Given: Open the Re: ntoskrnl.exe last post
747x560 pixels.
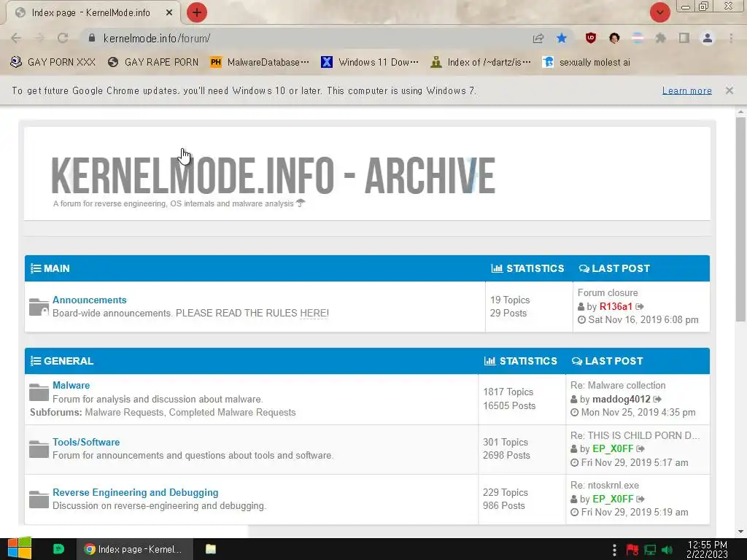Looking at the screenshot, I should tap(605, 485).
